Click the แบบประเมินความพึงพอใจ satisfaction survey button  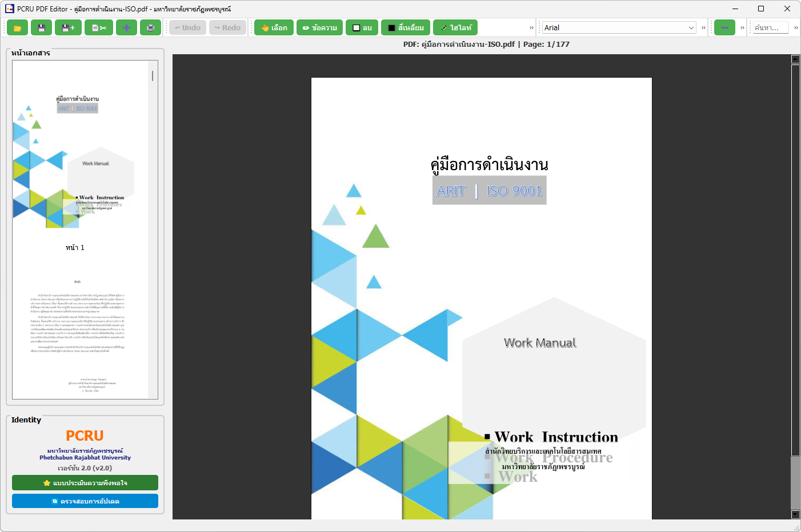pos(85,483)
